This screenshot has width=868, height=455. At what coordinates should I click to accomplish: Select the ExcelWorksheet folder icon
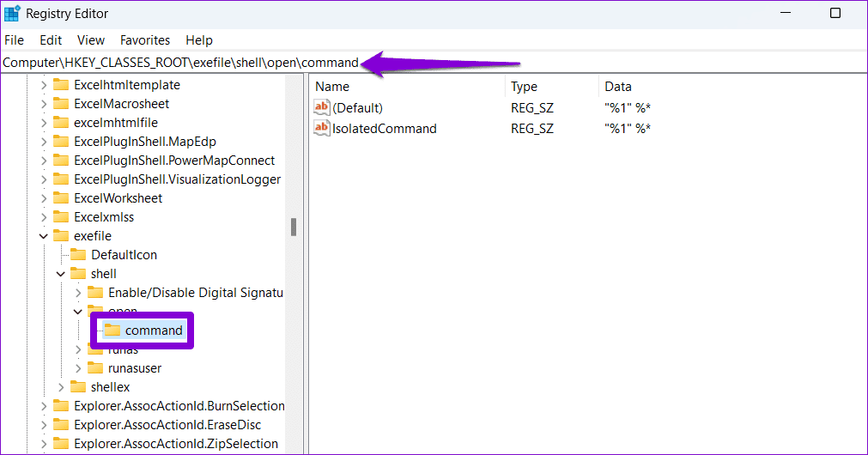61,197
